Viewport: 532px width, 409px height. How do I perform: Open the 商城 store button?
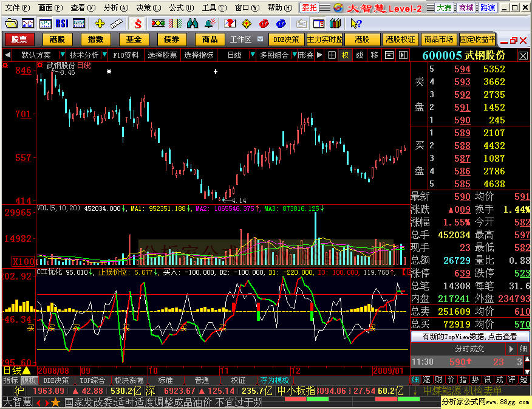point(466,7)
